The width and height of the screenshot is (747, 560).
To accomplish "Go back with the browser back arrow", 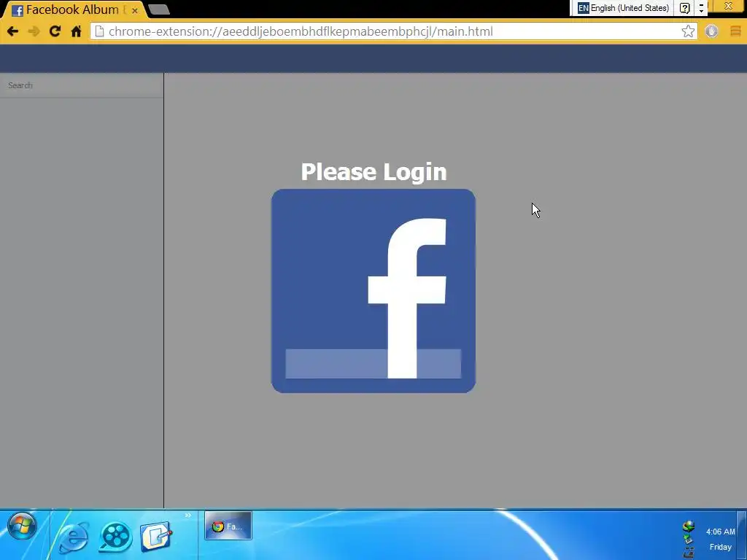I will click(13, 31).
